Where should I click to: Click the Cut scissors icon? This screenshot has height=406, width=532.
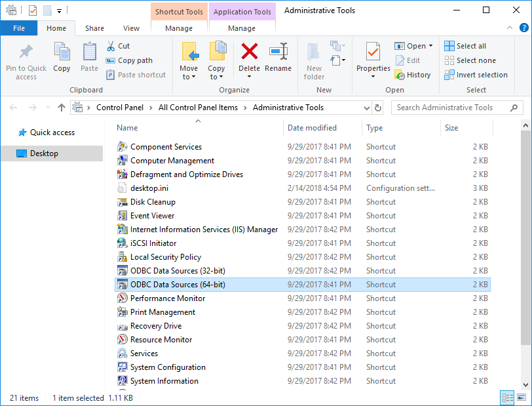click(x=111, y=46)
